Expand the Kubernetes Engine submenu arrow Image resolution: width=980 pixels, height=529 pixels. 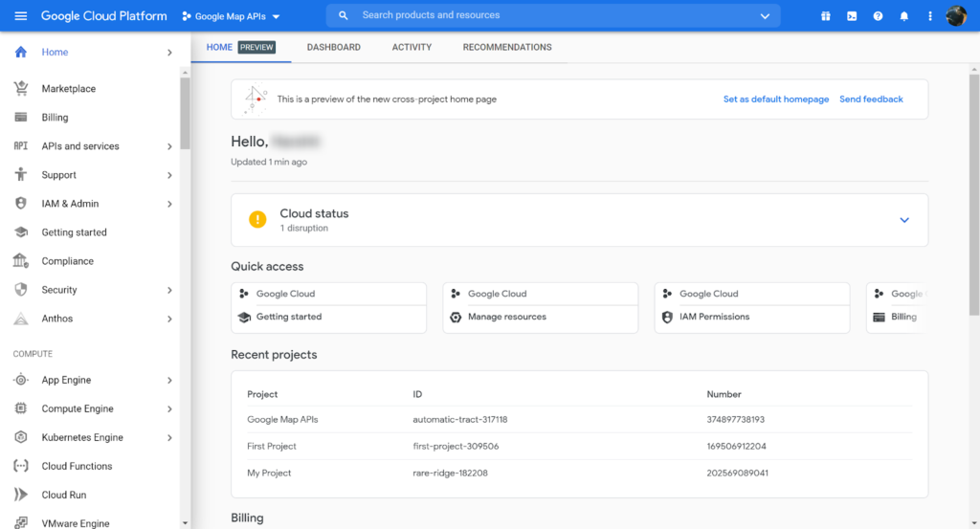coord(169,438)
